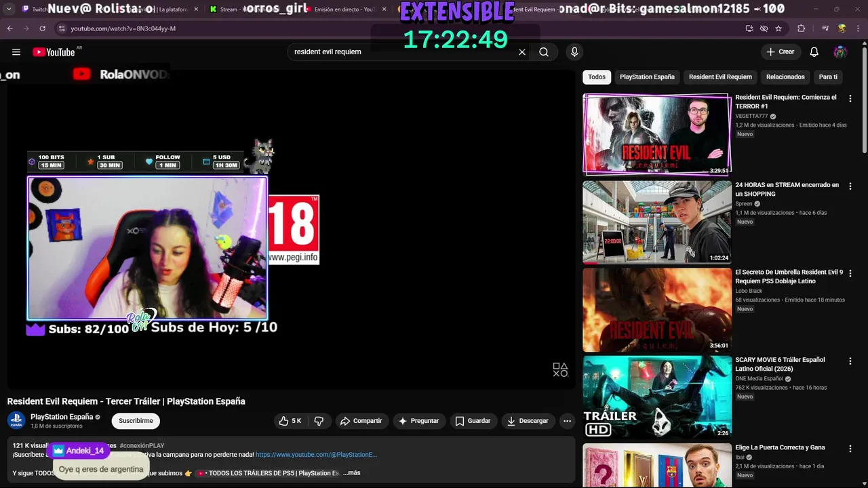Open the media control icon in the toolbar

point(825,28)
